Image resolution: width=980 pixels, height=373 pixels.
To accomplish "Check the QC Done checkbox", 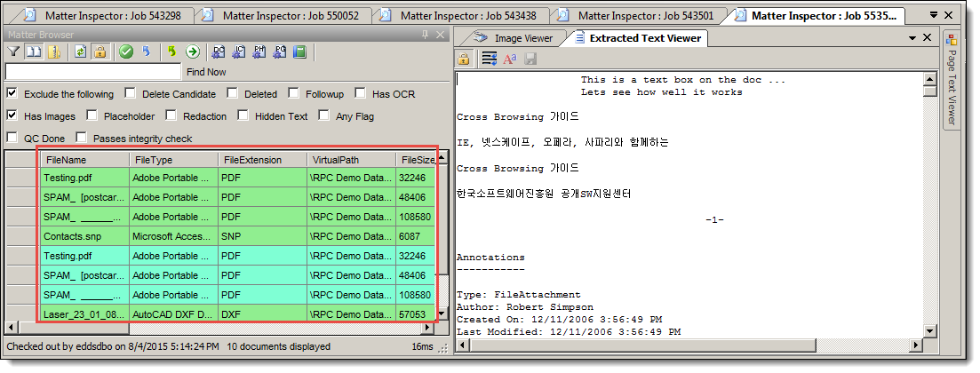I will pyautogui.click(x=12, y=137).
